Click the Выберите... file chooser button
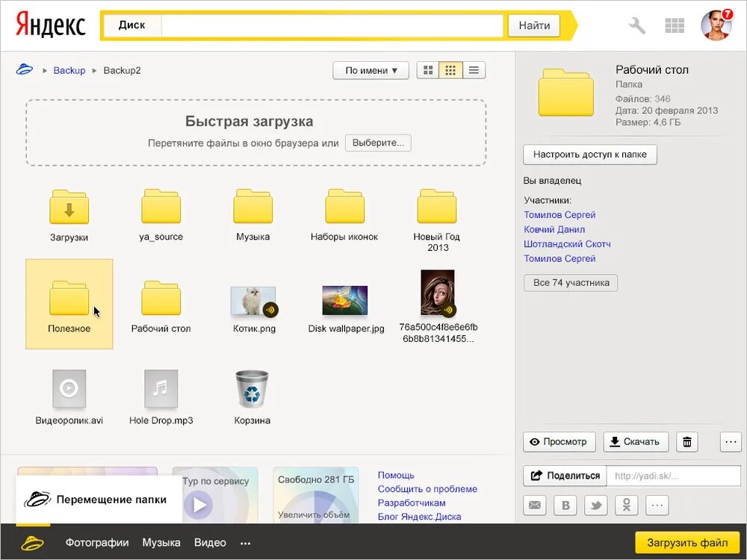Image resolution: width=747 pixels, height=560 pixels. coord(378,143)
